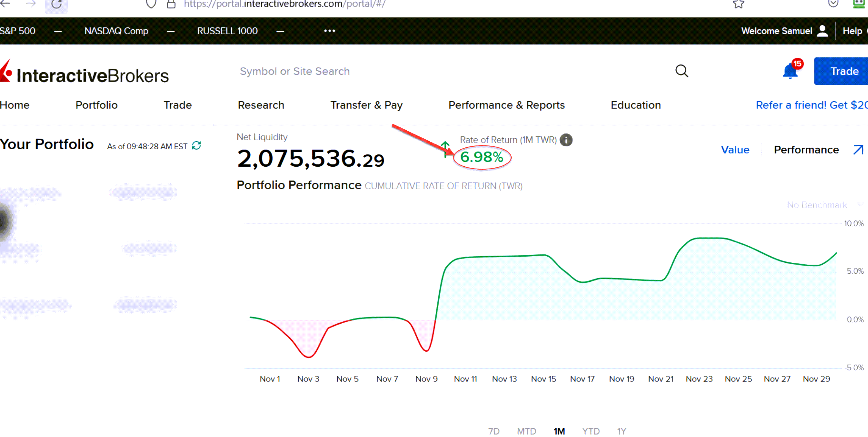Refresh portfolio with the refresh icon
868x437 pixels.
[196, 146]
